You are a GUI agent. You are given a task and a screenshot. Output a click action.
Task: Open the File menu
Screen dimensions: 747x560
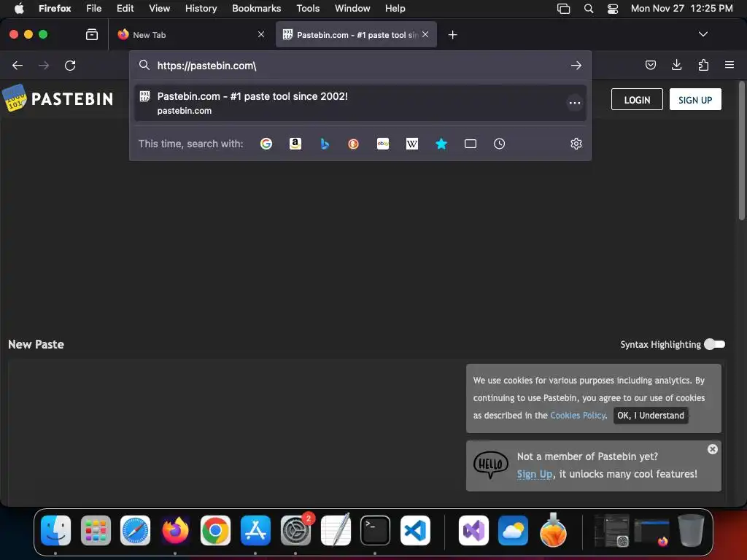coord(94,8)
